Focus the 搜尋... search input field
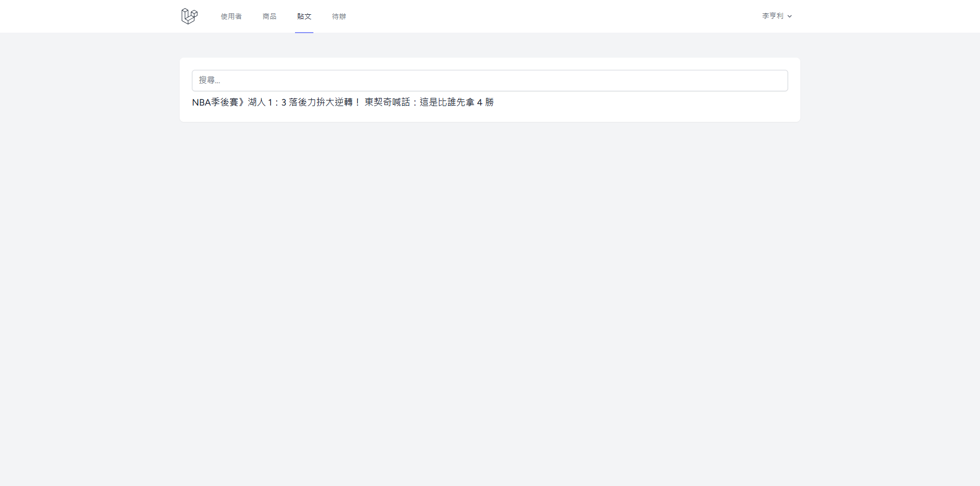 490,81
